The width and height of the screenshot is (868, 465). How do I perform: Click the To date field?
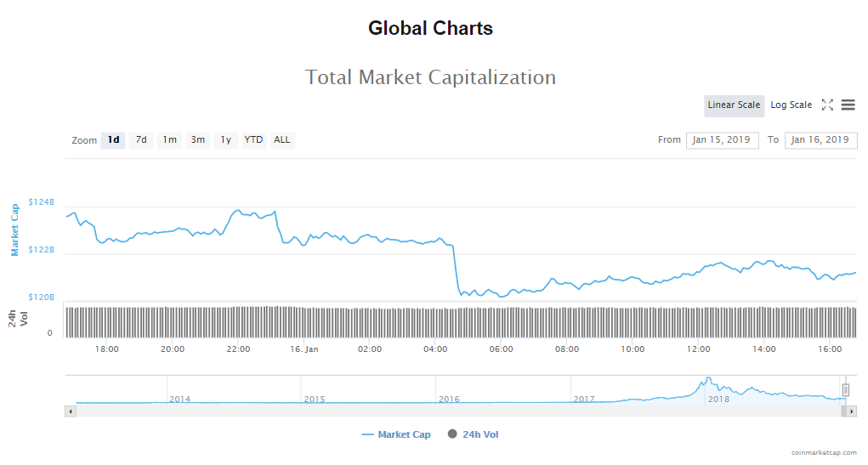click(x=820, y=140)
